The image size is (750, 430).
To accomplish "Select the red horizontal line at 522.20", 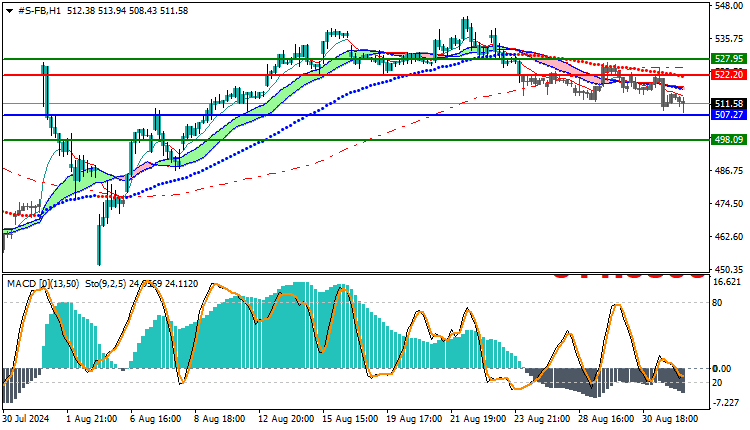I will (355, 75).
